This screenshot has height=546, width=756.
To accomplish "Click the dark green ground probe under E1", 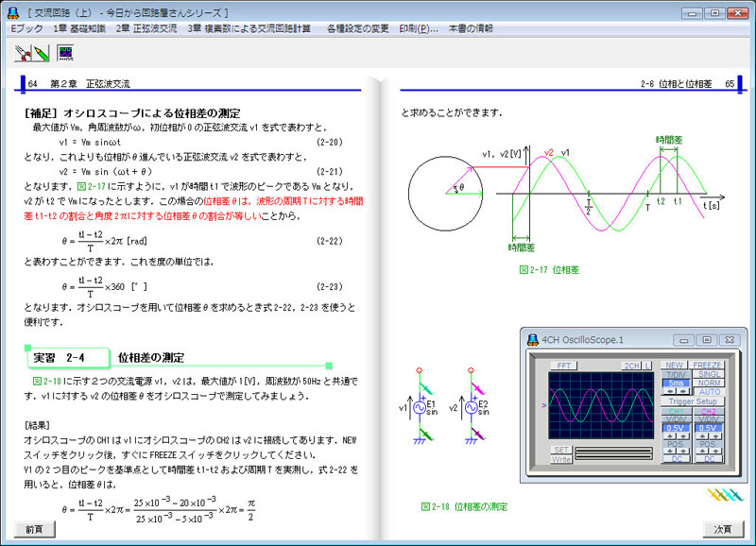I will click(426, 434).
